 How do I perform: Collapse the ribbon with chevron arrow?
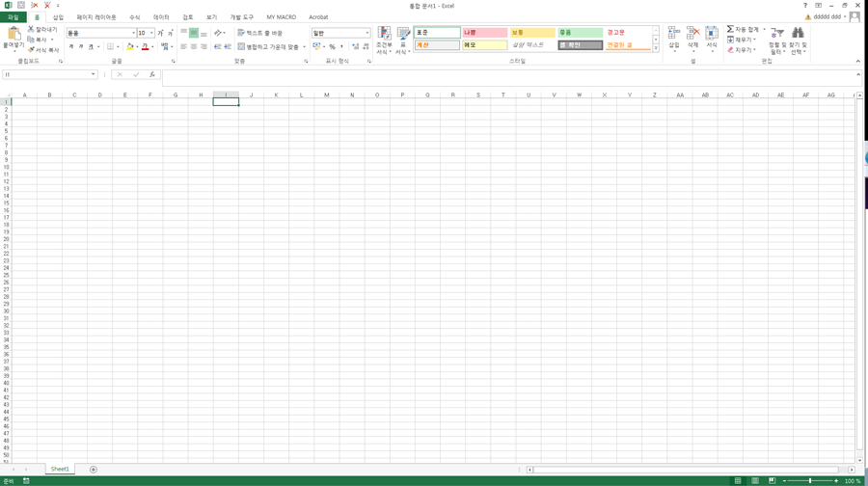(x=858, y=61)
